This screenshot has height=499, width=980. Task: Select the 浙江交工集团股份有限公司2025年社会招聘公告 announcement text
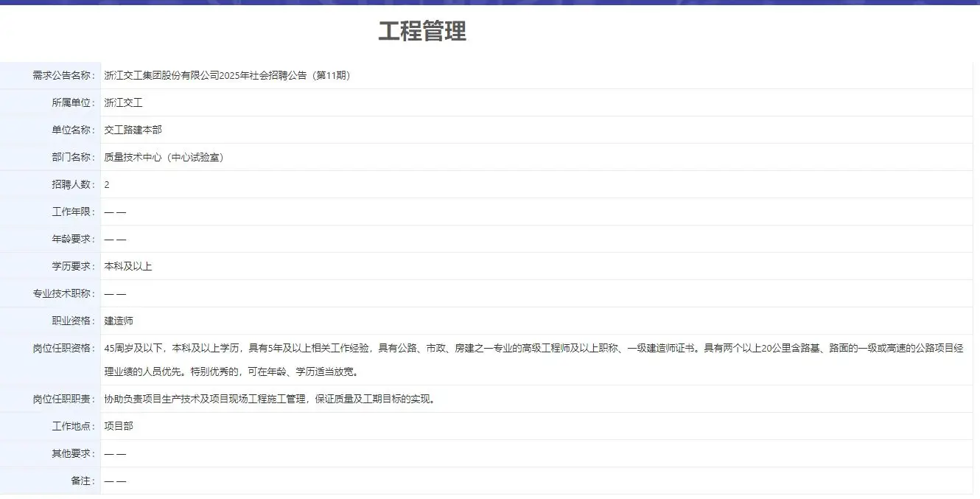(227, 75)
